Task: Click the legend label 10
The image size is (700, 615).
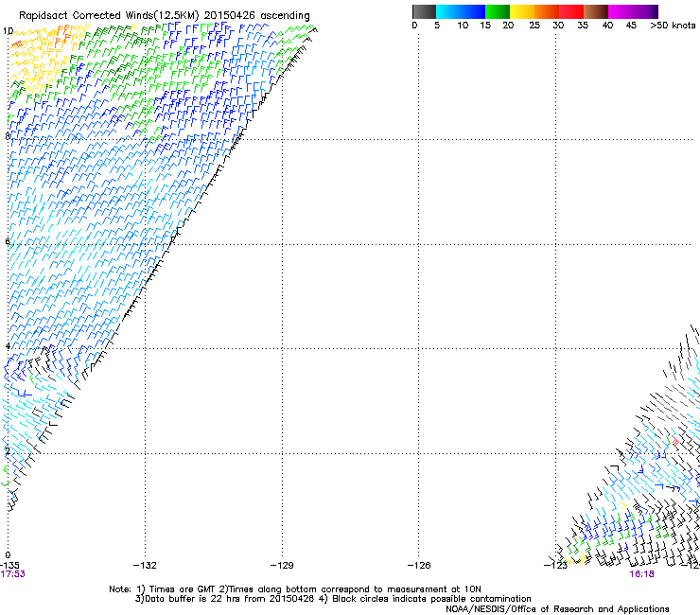Action: 463,26
